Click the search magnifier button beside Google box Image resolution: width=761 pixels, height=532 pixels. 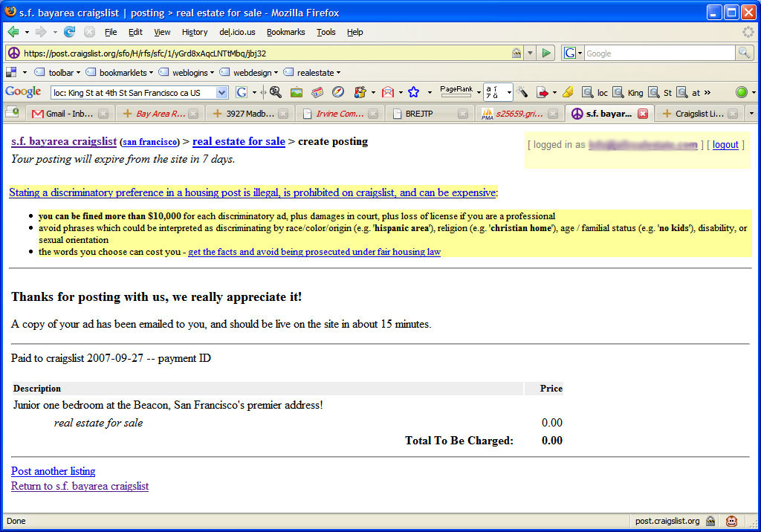pyautogui.click(x=744, y=53)
